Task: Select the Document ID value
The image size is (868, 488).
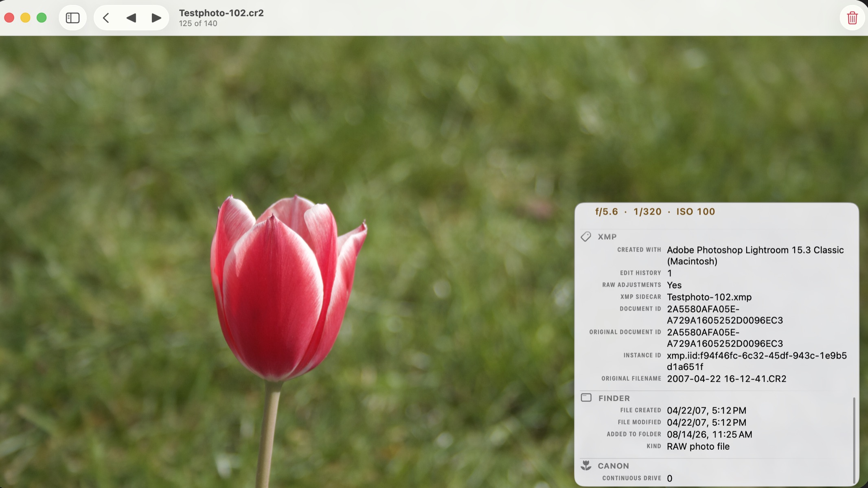Action: click(x=725, y=315)
